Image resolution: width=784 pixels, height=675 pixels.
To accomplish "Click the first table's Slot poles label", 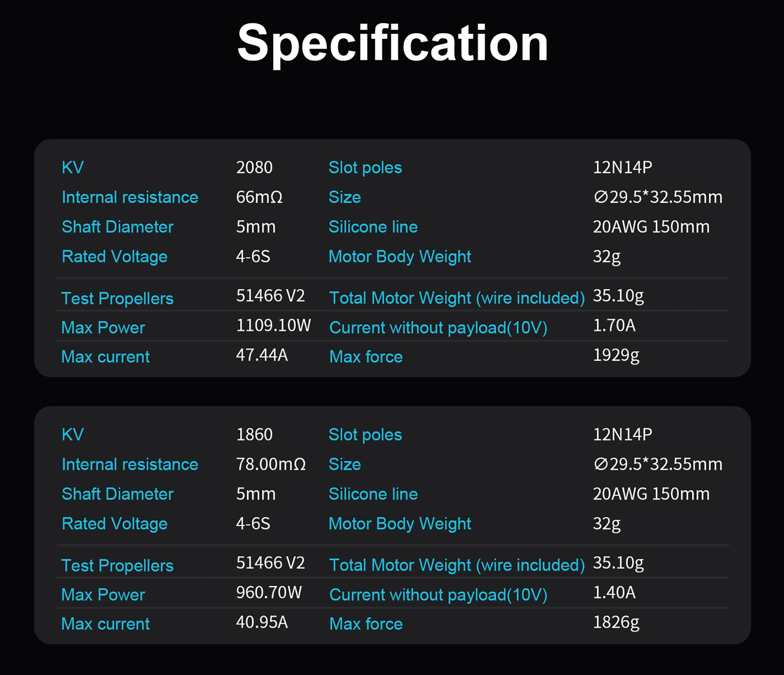I will (x=365, y=168).
